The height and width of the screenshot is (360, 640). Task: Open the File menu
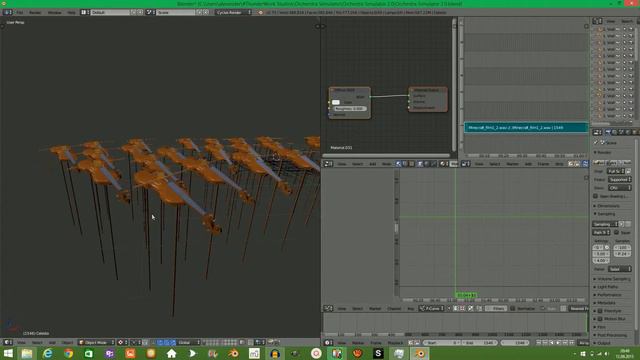click(x=20, y=13)
